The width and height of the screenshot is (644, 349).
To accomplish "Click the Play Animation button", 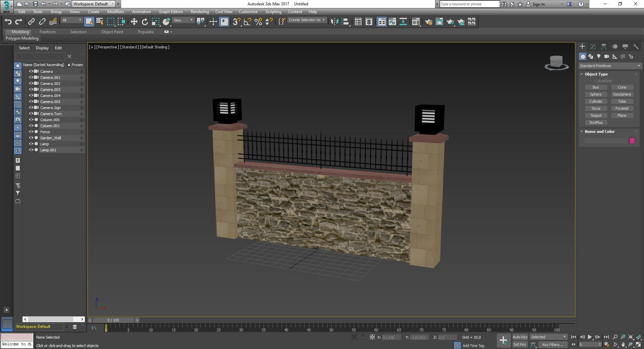I will 590,337.
